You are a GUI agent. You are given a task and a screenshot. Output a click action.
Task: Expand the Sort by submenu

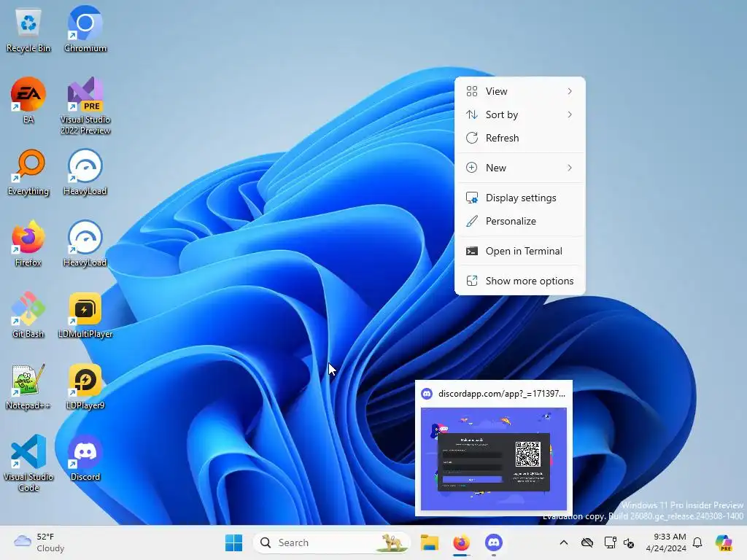point(519,114)
